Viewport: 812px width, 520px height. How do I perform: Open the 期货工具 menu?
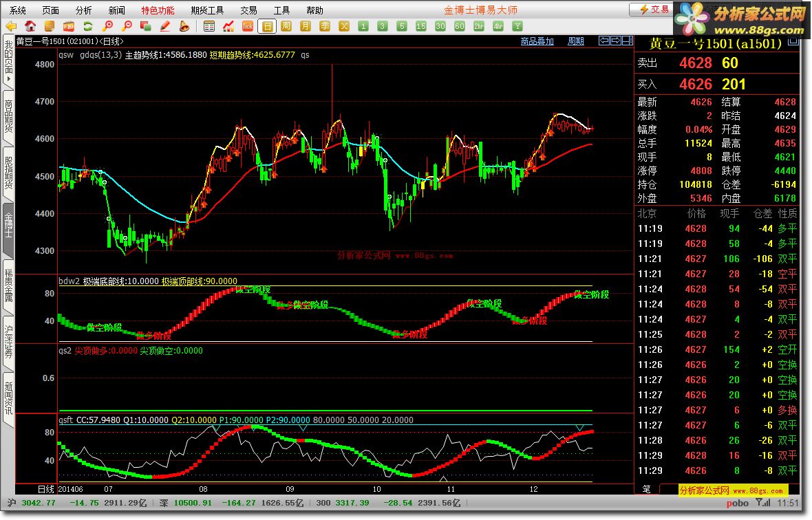[207, 10]
